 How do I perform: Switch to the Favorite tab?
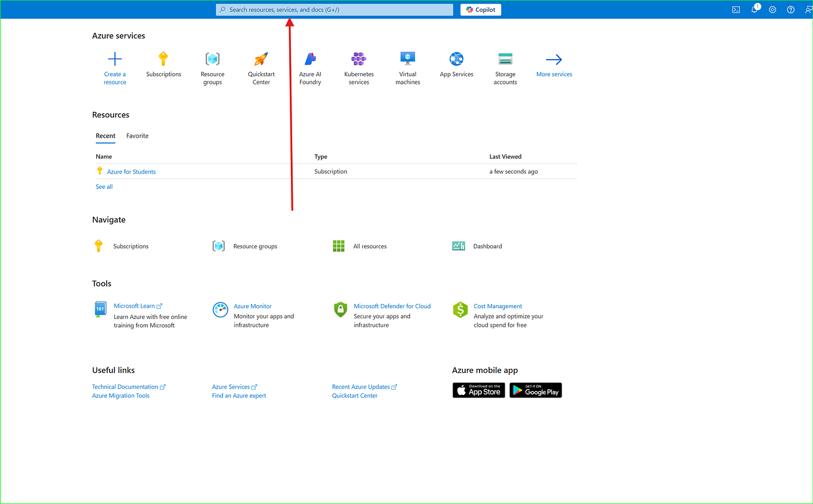(x=137, y=136)
